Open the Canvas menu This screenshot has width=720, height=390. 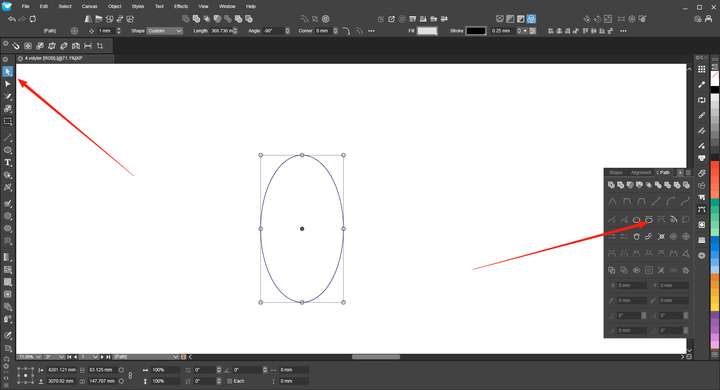click(x=89, y=6)
